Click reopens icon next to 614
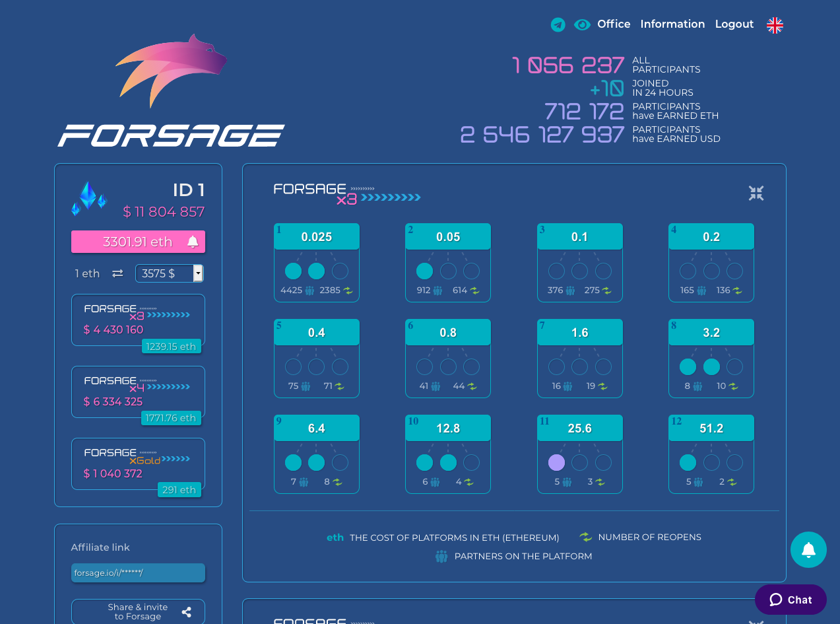Screen dimensions: 840x624 click(474, 291)
